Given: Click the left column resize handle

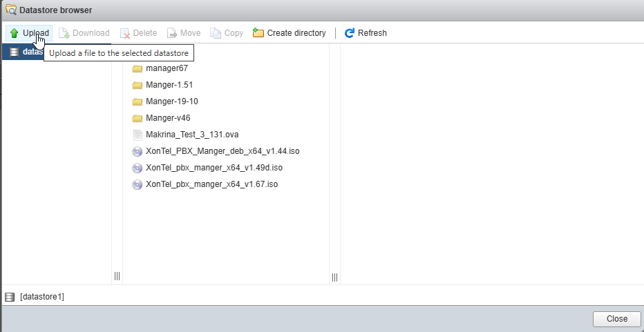Looking at the screenshot, I should pyautogui.click(x=117, y=276).
